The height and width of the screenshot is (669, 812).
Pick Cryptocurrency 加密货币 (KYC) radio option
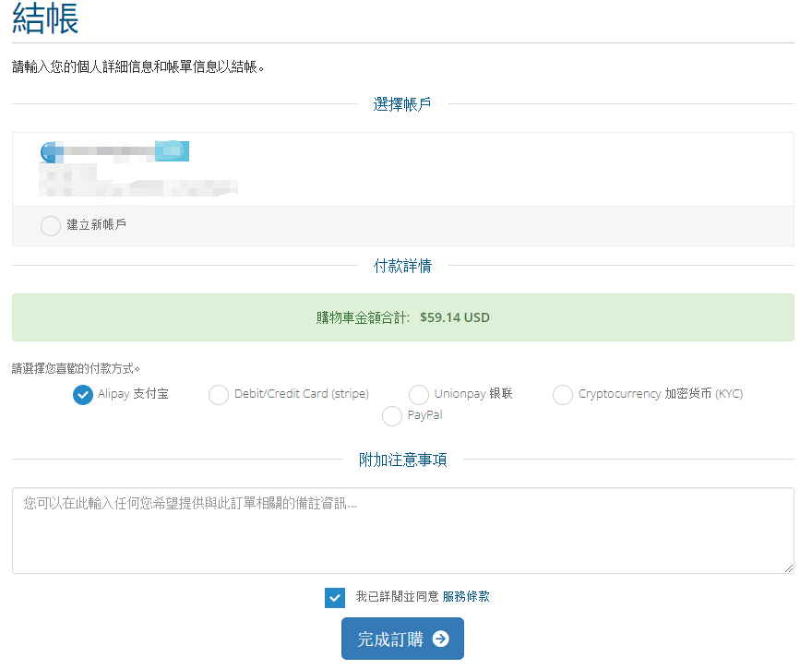tap(563, 395)
